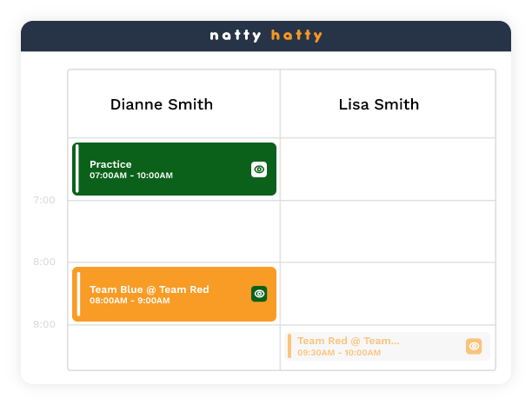Show the faded Team Red event via eye icon

[474, 346]
